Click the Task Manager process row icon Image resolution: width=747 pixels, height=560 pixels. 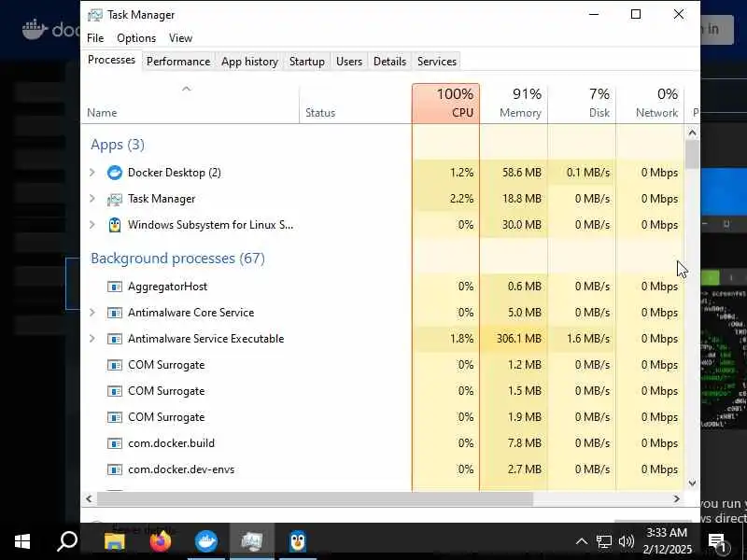(114, 199)
